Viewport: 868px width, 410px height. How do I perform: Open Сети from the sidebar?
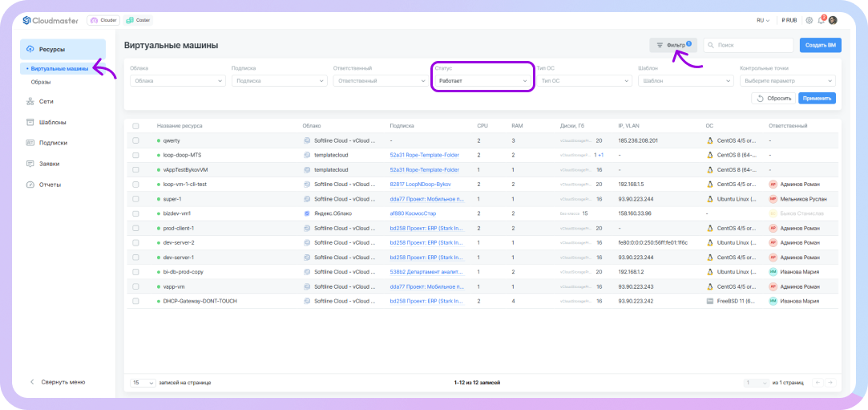click(x=46, y=102)
